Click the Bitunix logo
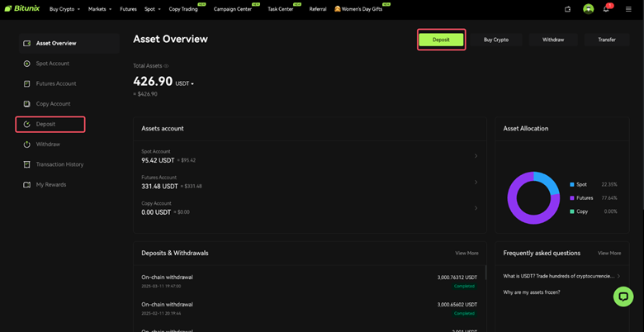This screenshot has height=332, width=644. (23, 9)
